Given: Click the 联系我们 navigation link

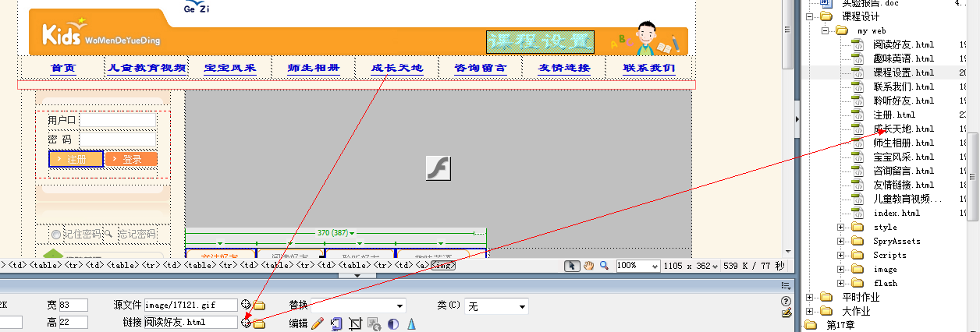Looking at the screenshot, I should coord(648,69).
